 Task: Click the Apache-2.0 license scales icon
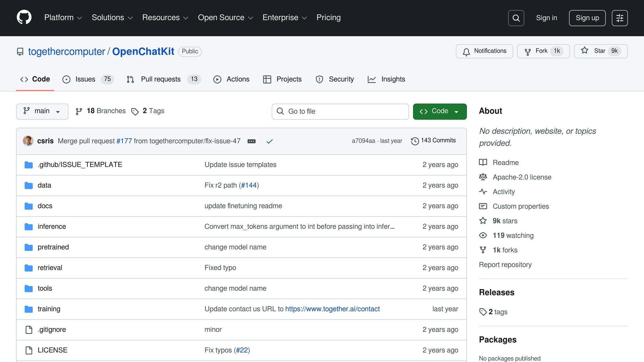pyautogui.click(x=483, y=177)
